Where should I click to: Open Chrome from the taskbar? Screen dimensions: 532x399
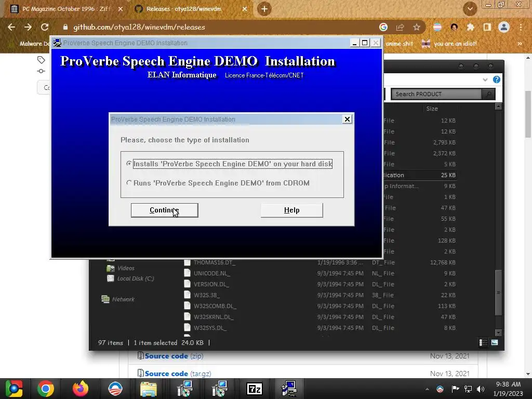pos(46,389)
